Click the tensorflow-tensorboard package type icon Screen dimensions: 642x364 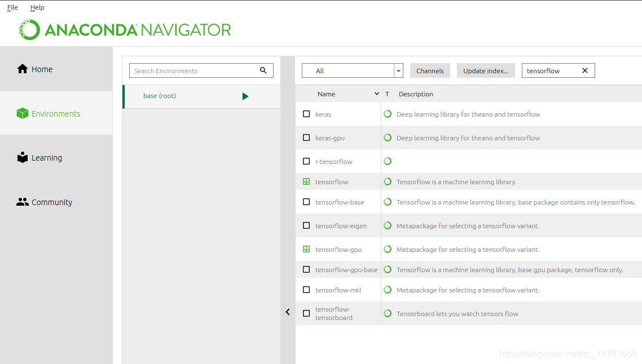point(388,314)
